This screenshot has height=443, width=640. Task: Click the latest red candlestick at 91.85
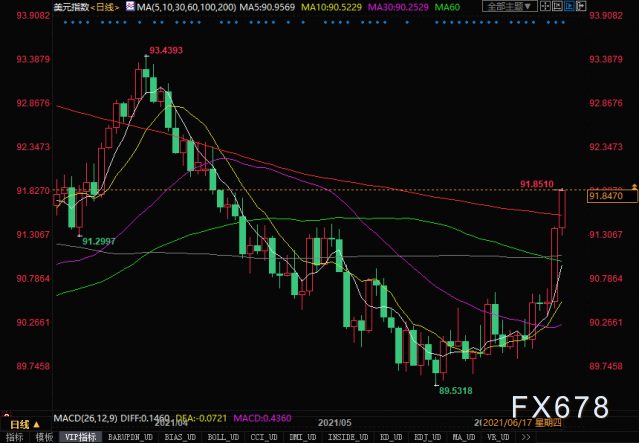click(x=562, y=209)
